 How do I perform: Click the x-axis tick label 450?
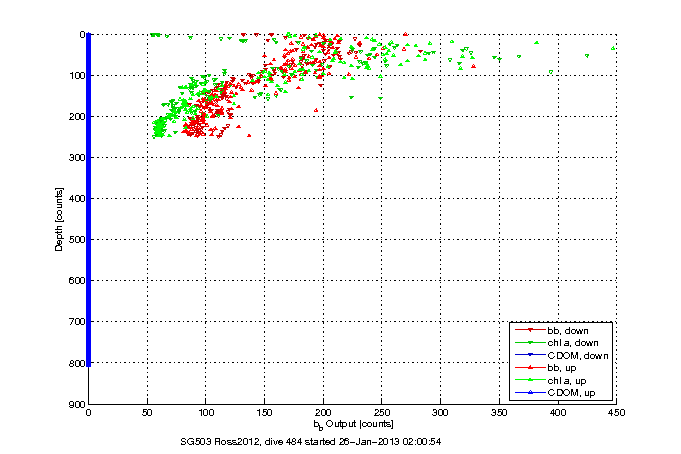pos(617,412)
